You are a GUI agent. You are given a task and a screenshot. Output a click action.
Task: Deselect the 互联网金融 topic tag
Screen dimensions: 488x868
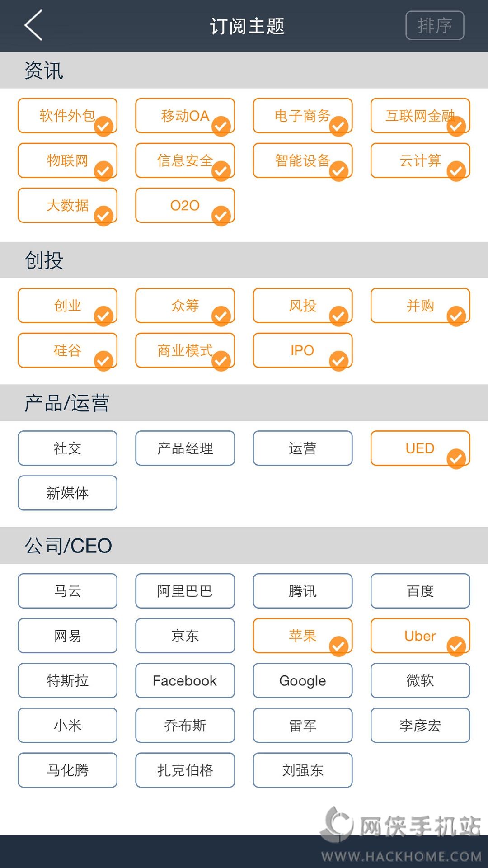point(420,116)
